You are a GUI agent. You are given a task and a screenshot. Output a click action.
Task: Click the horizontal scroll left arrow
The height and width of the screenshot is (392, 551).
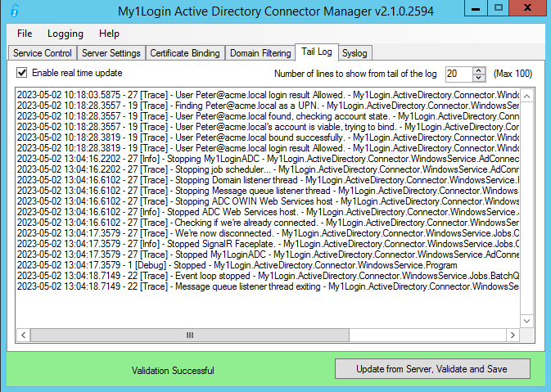(x=23, y=335)
